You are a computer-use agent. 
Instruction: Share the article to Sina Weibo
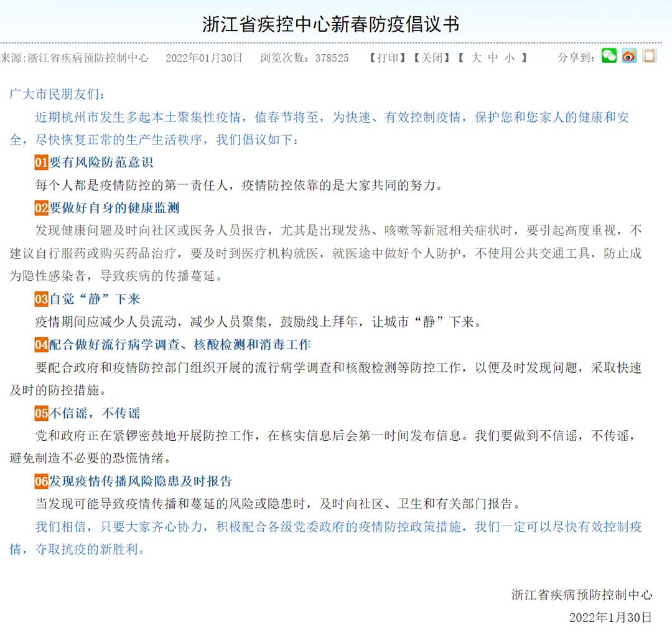pos(628,56)
